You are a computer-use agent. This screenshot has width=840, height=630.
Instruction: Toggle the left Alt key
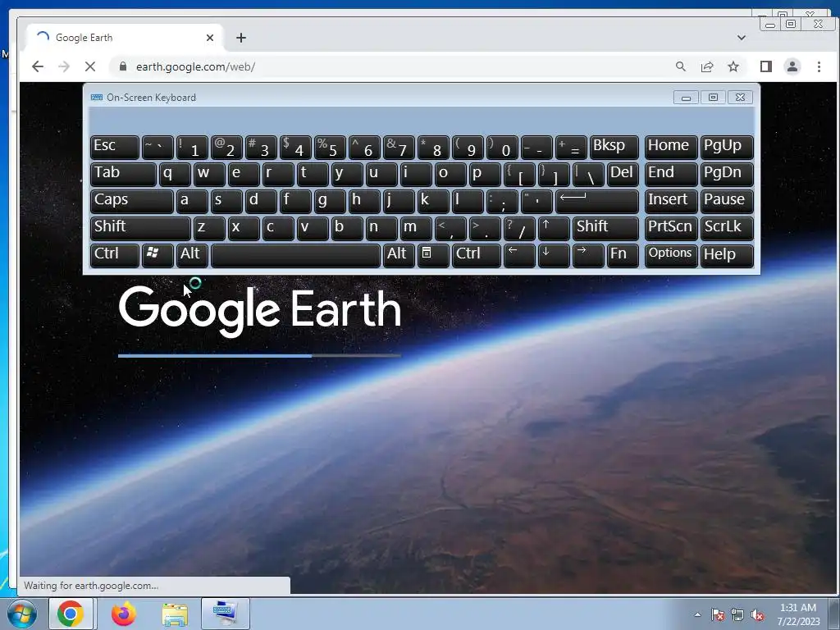pos(192,255)
